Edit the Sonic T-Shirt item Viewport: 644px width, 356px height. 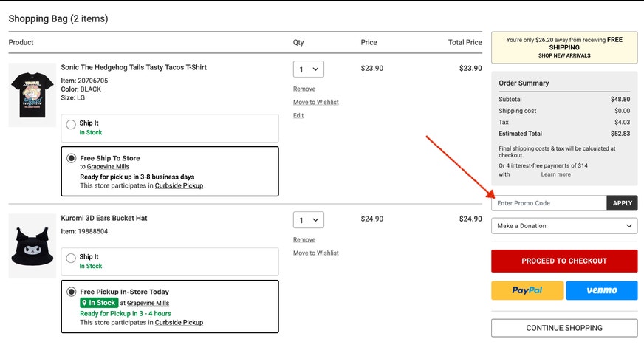tap(298, 116)
